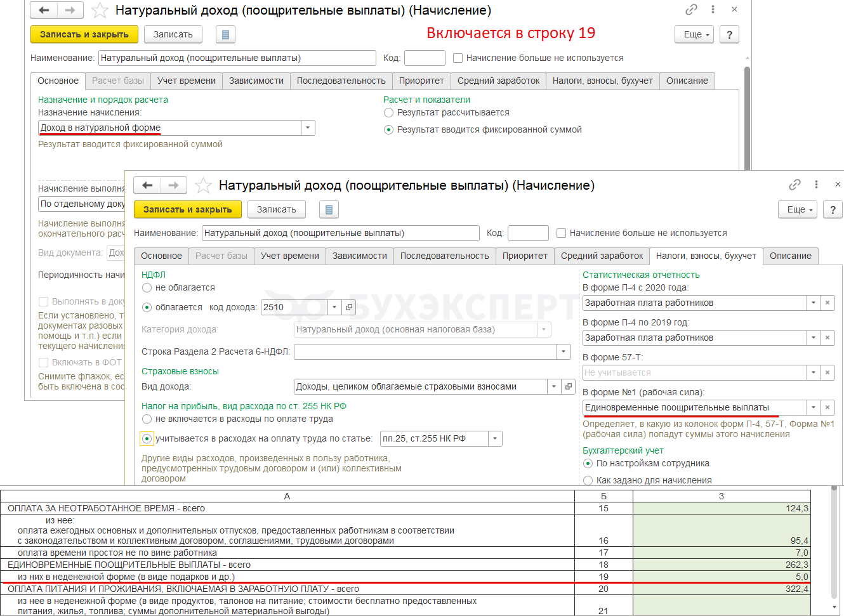Select Результат вводится фиксированной суммой
Image resolution: width=844 pixels, height=616 pixels.
point(389,129)
